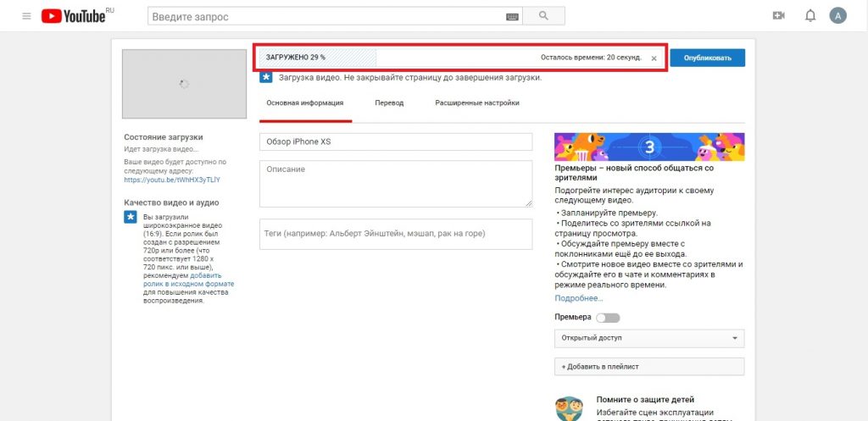The image size is (868, 421).
Task: Click the Подробнее link about premieres
Action: (578, 298)
